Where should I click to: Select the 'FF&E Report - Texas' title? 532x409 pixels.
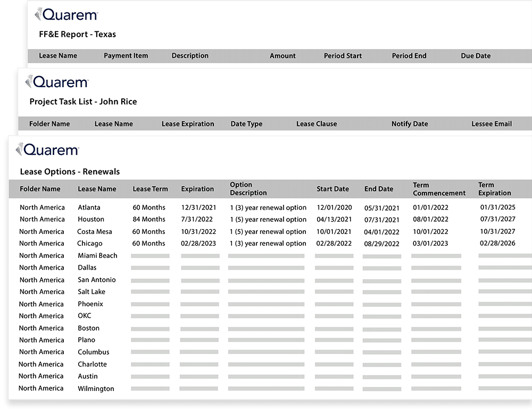point(77,34)
